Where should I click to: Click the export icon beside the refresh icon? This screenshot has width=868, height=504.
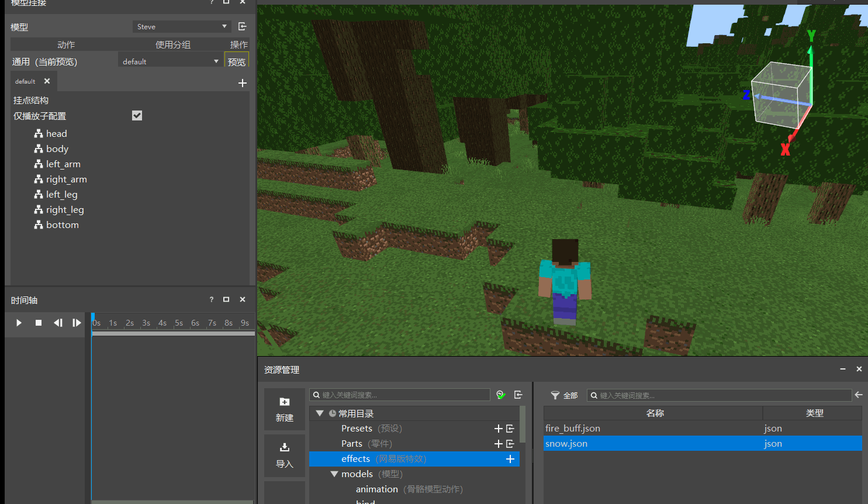[518, 395]
